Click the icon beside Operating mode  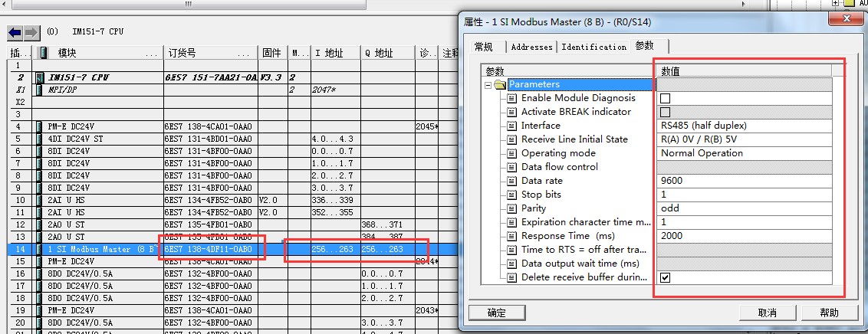(x=512, y=153)
